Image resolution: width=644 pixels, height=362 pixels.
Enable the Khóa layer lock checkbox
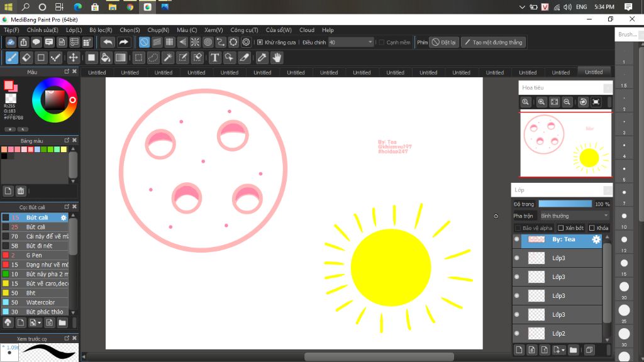(x=592, y=228)
